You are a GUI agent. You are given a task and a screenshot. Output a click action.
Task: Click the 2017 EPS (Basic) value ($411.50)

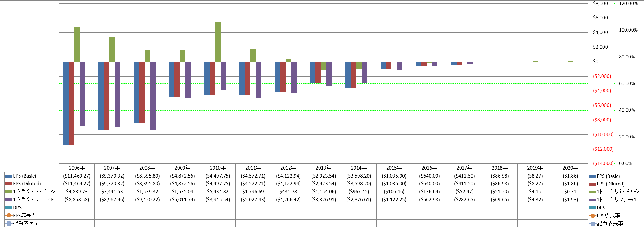465,176
